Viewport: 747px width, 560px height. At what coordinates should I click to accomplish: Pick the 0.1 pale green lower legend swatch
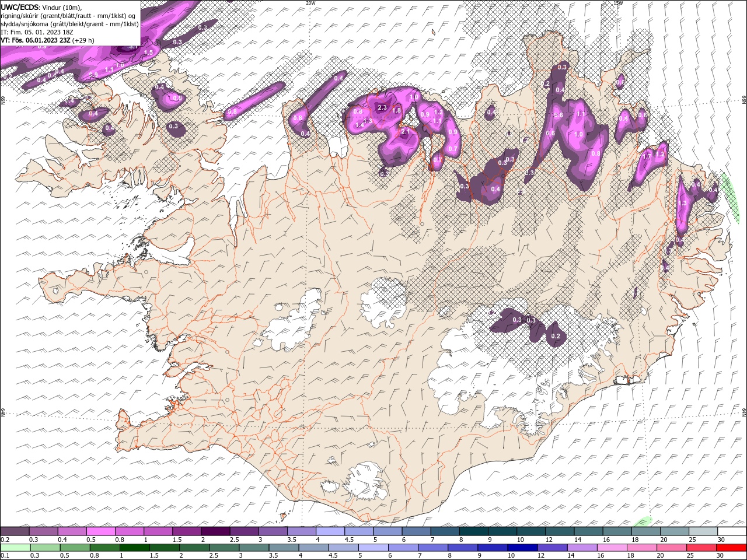(15, 548)
